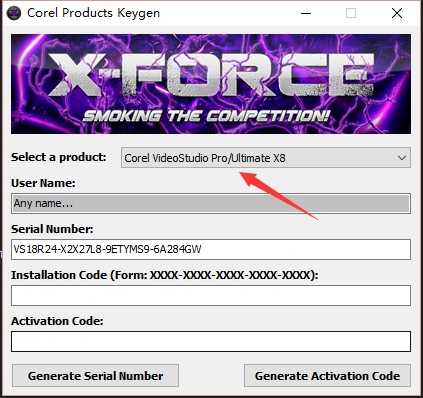Click the Activation Code text box
Image resolution: width=423 pixels, height=398 pixels.
pyautogui.click(x=211, y=341)
